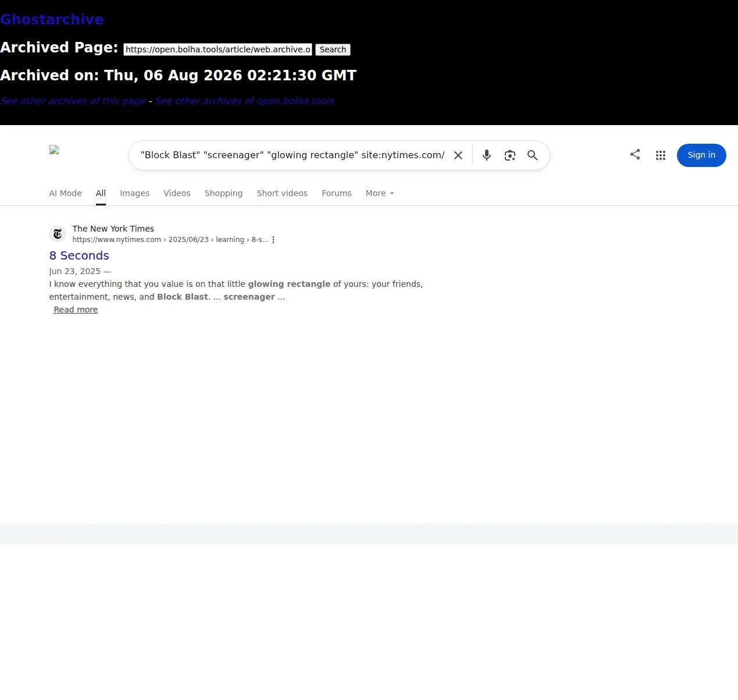Start voice search with microphone icon

[487, 155]
